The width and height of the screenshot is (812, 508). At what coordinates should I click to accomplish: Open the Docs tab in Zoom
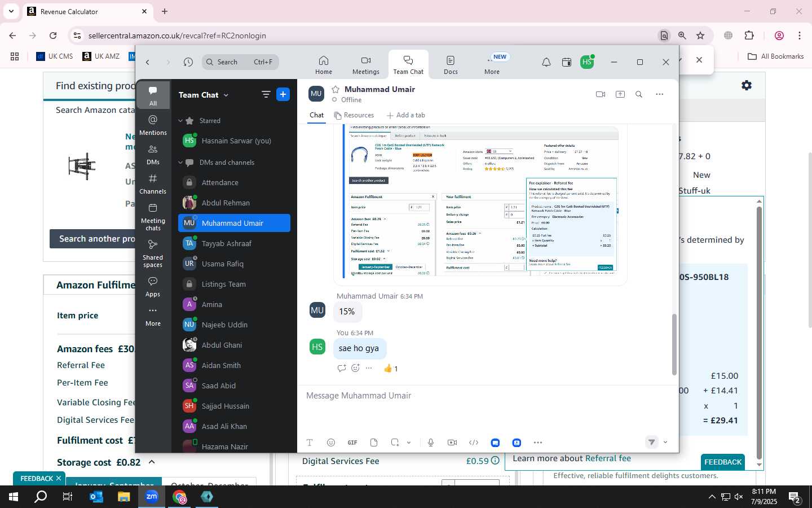[x=451, y=65]
